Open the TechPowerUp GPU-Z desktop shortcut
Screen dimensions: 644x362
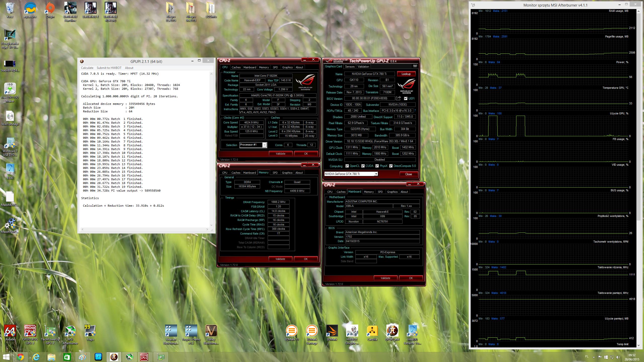click(x=50, y=335)
